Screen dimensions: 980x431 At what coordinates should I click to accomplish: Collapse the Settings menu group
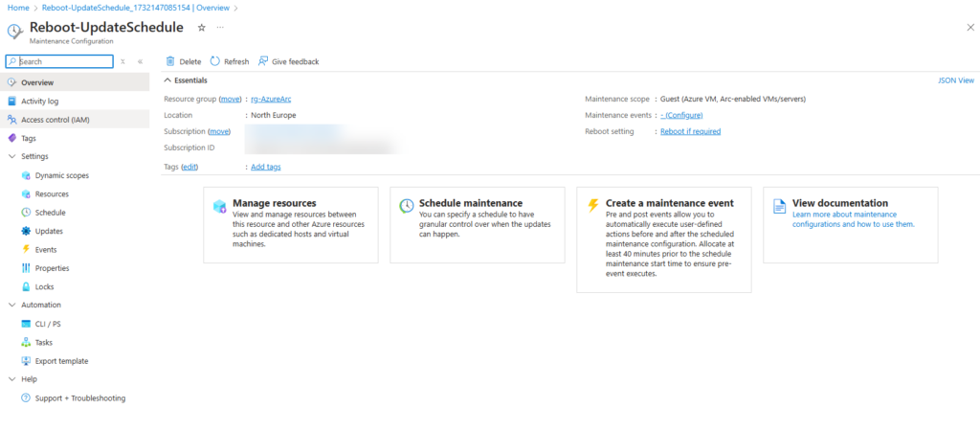pos(11,156)
